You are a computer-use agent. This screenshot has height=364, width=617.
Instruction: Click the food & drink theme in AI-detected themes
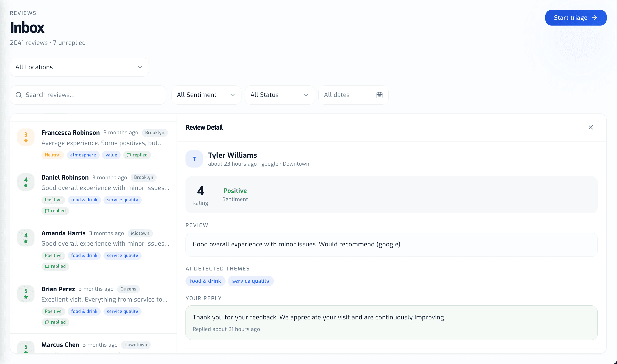click(x=206, y=281)
